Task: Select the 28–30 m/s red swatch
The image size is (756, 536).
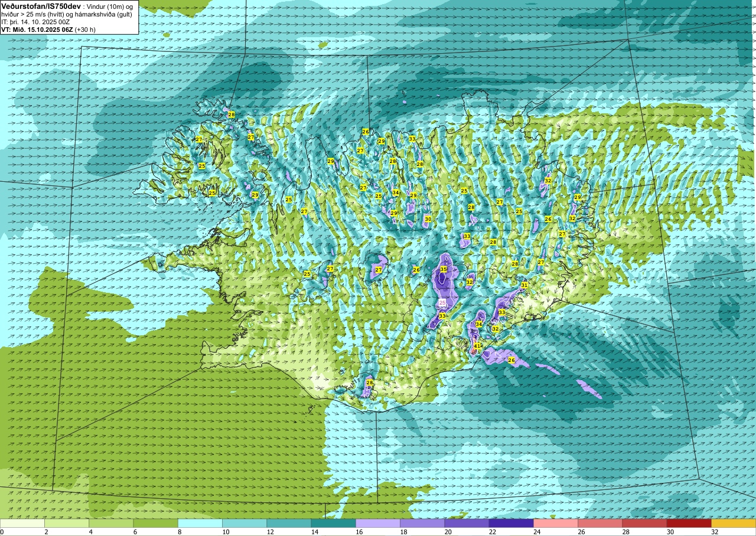Action: (x=644, y=523)
